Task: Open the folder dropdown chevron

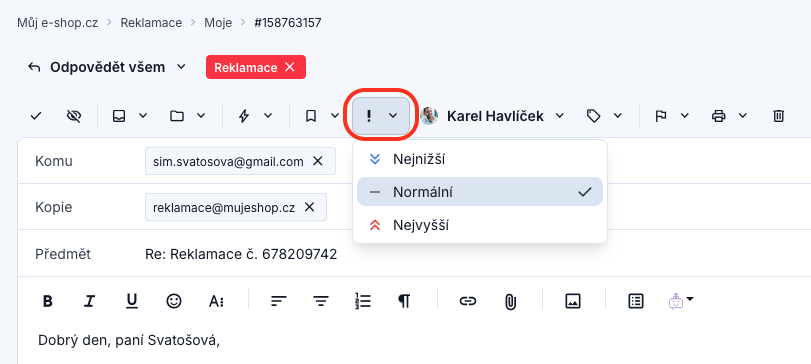Action: (x=201, y=116)
